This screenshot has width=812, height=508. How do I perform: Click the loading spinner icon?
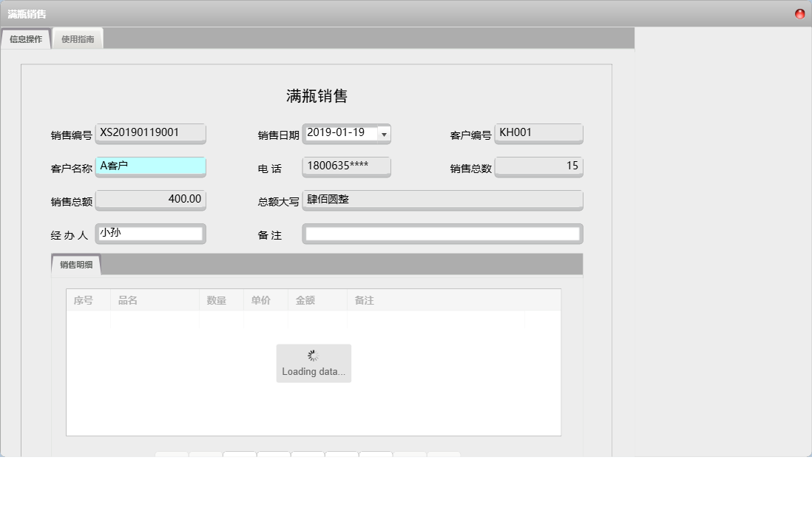tap(313, 354)
